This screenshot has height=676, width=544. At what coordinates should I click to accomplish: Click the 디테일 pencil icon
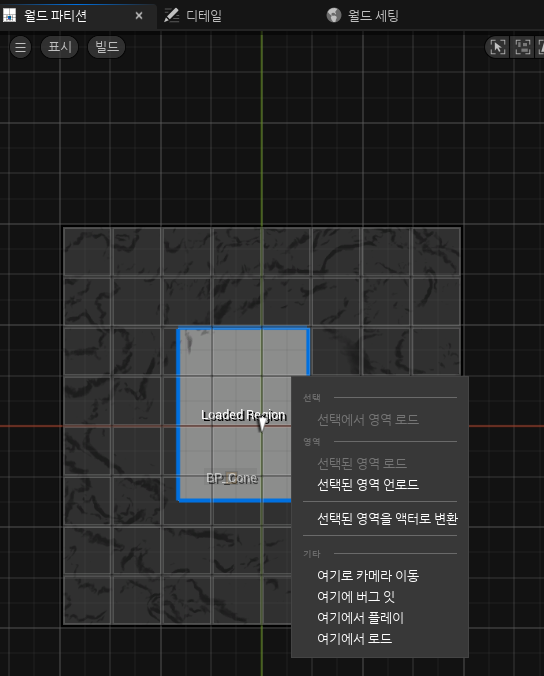tap(171, 16)
